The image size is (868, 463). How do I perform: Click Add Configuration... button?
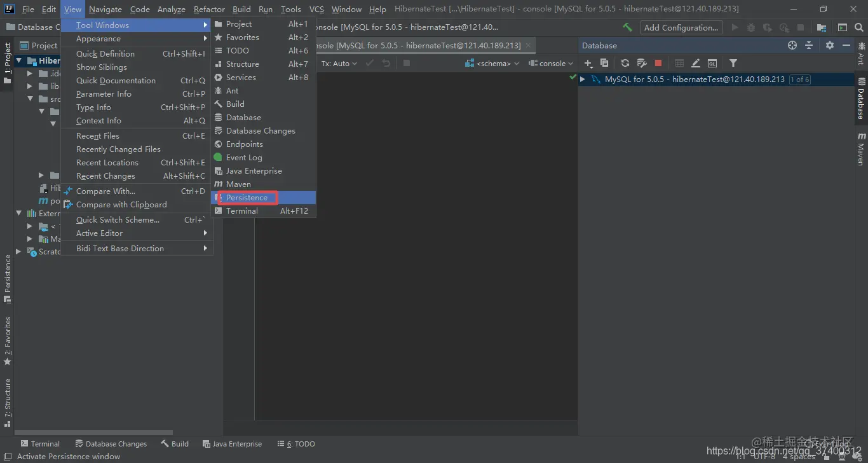tap(681, 27)
